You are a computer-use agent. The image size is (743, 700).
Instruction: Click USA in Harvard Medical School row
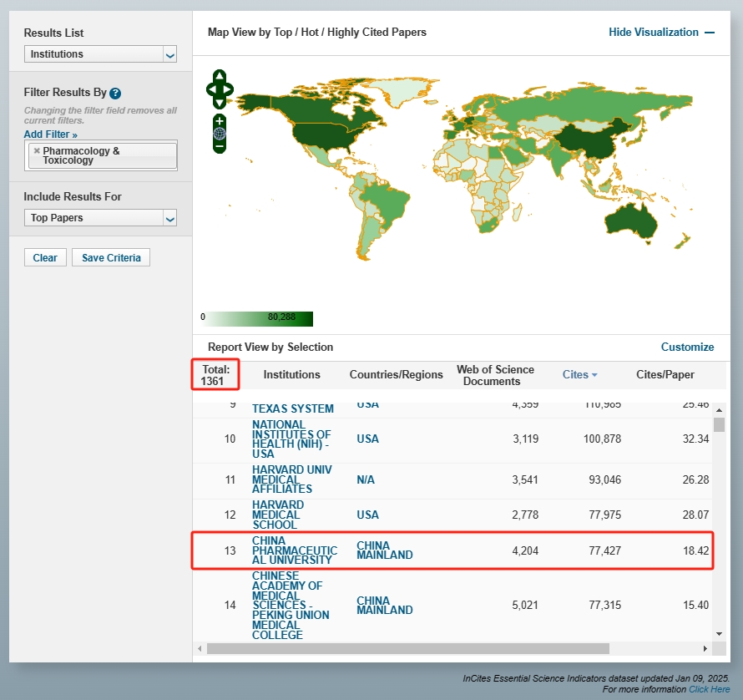(x=367, y=515)
